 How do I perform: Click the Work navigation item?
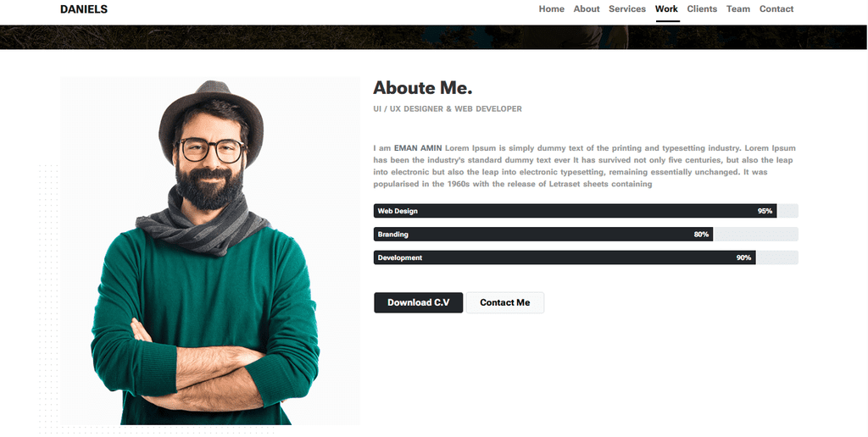click(x=666, y=8)
